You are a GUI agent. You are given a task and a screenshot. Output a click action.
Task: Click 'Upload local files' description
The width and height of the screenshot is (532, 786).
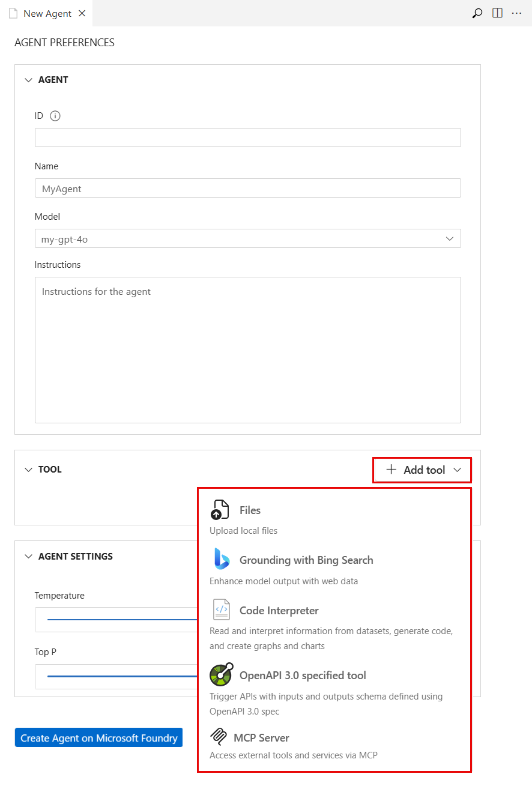pos(243,530)
